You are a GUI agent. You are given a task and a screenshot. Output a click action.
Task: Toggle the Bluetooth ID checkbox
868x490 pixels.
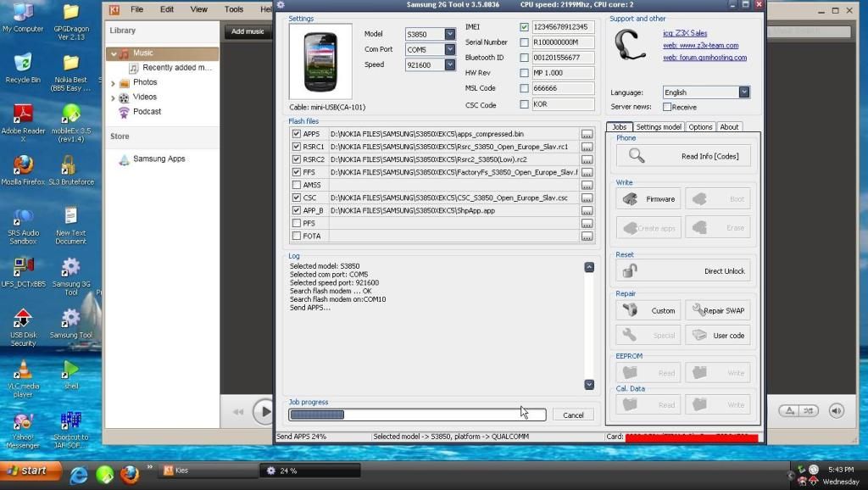[524, 58]
